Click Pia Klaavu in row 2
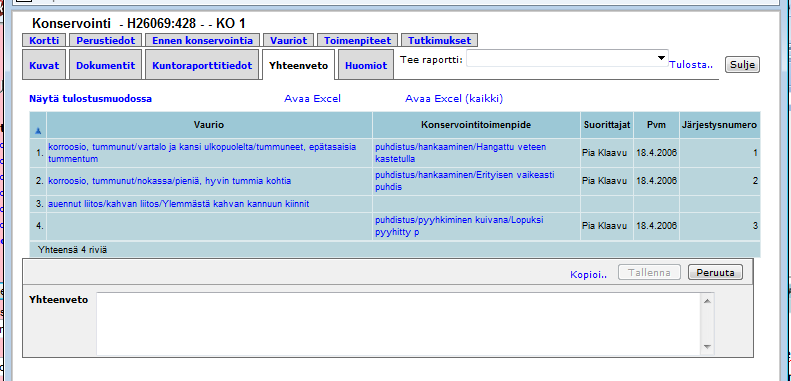Image resolution: width=791 pixels, height=381 pixels. [x=604, y=181]
